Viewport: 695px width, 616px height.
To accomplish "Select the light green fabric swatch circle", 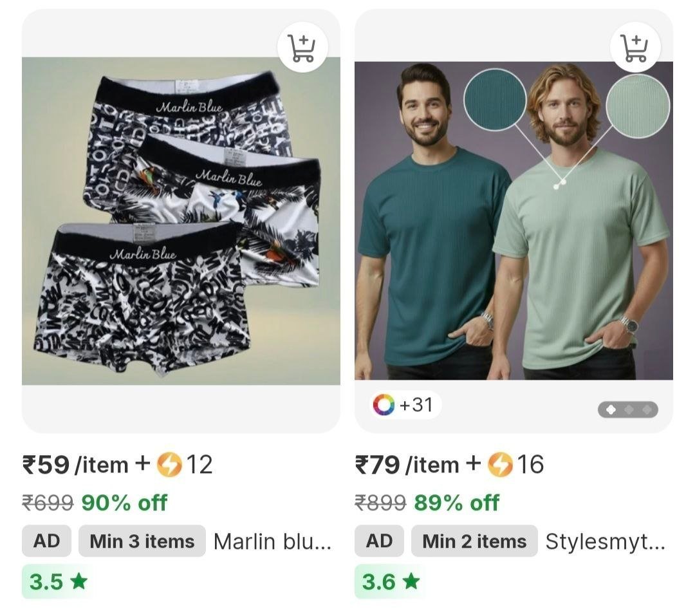I will pyautogui.click(x=637, y=106).
